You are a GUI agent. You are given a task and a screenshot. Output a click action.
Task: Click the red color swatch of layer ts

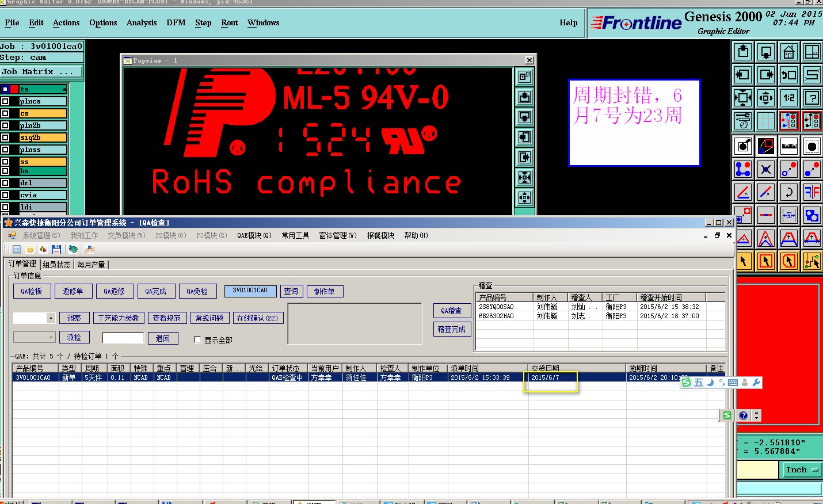tap(15, 89)
